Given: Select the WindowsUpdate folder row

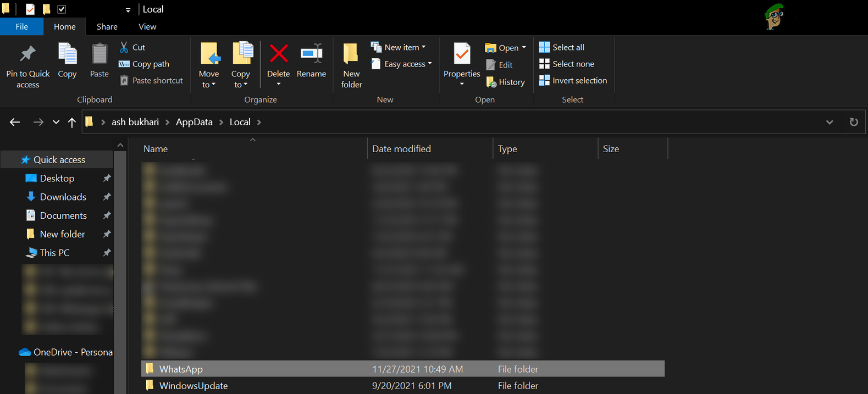Looking at the screenshot, I should point(403,386).
